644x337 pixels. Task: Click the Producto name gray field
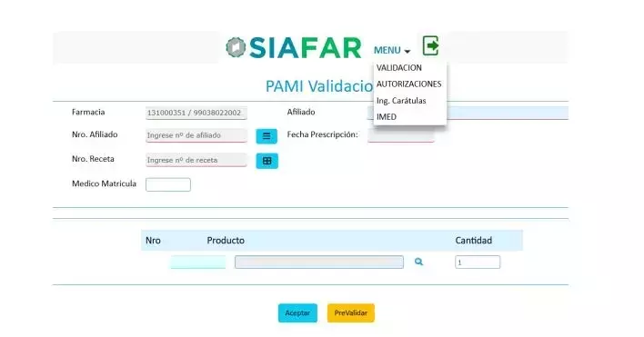319,262
